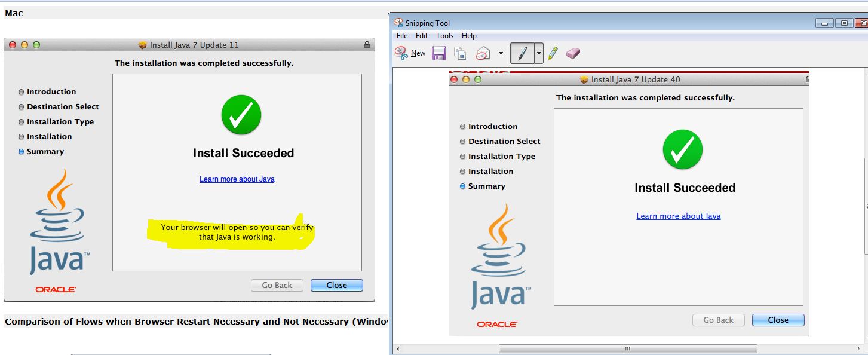Select the yellow Highlighter tool
This screenshot has height=355, width=868.
click(553, 53)
